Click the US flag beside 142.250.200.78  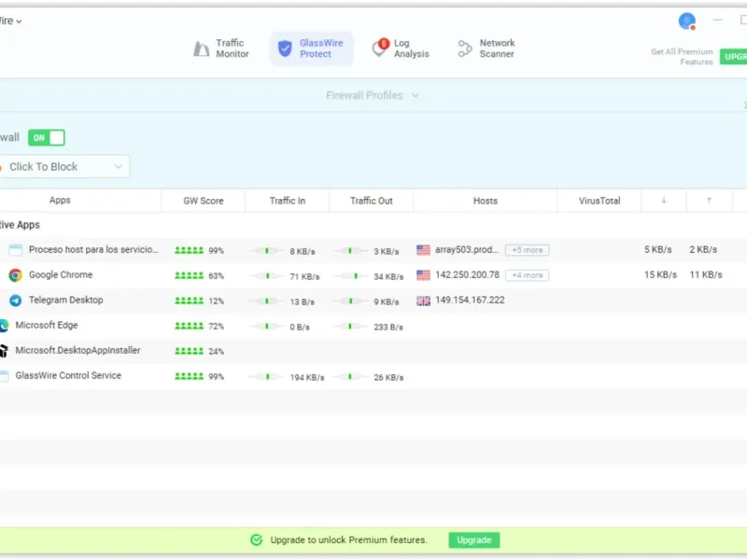click(424, 275)
